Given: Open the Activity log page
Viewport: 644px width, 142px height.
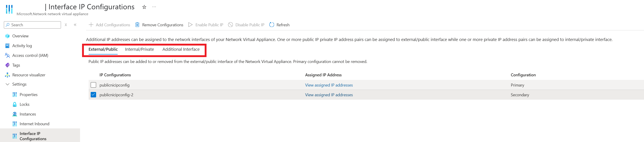Looking at the screenshot, I should [22, 46].
